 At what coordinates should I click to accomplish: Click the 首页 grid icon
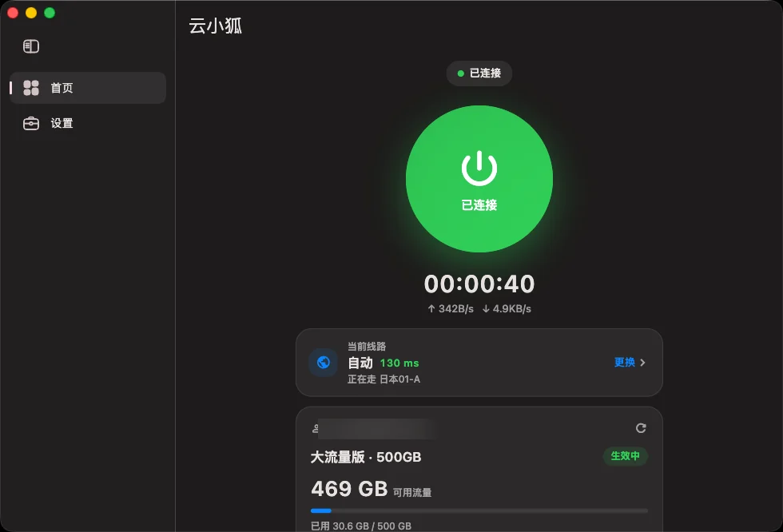click(31, 88)
